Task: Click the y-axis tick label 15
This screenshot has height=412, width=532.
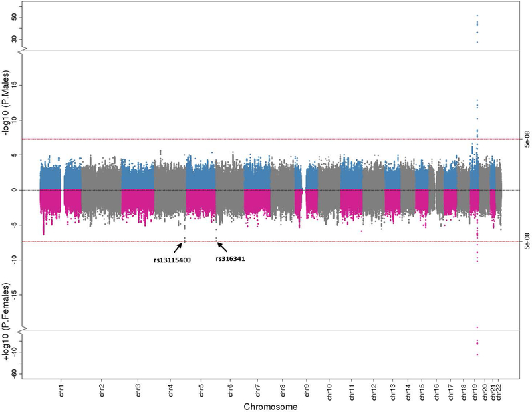Action: 15,85
